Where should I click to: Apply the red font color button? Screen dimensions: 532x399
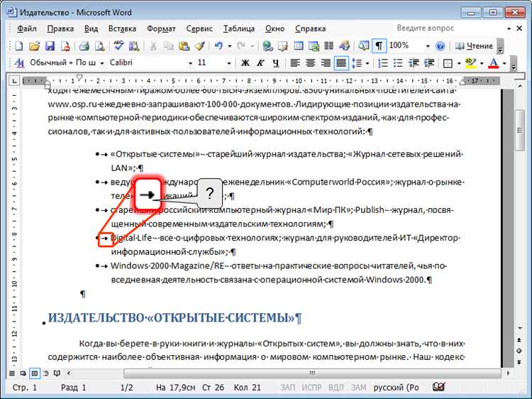494,62
